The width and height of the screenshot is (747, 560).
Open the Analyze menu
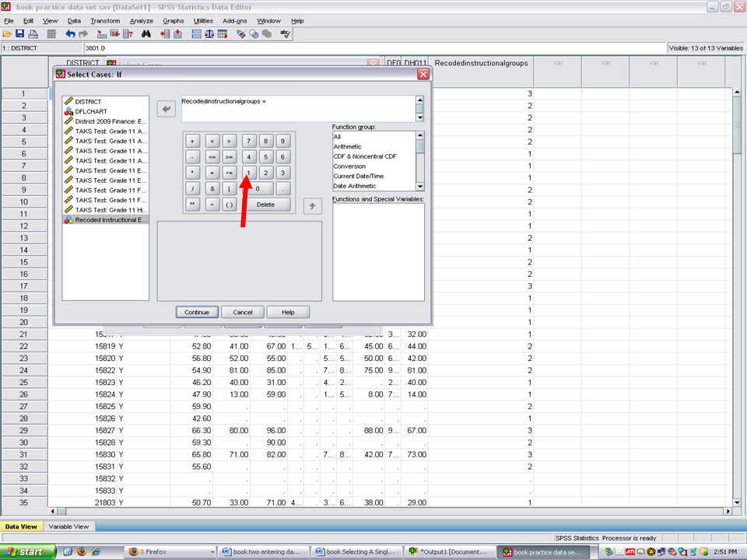[142, 21]
